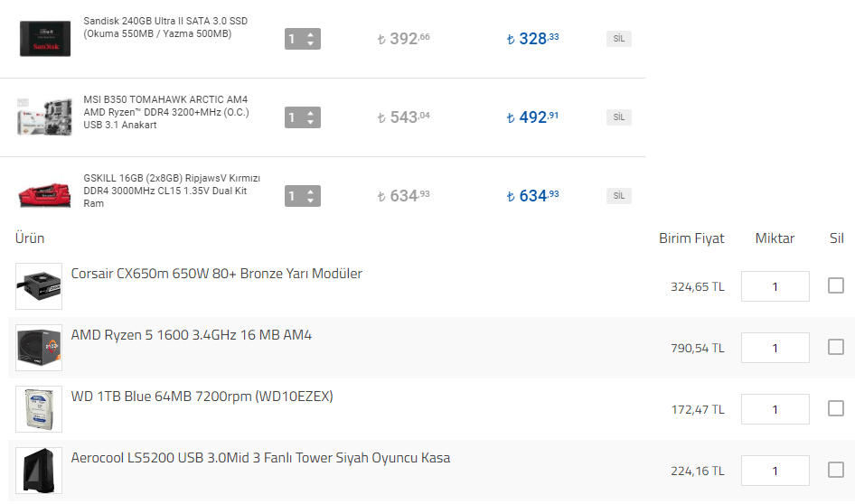Open MSI B350 TOMAHAWK ARCTIC product link

[166, 112]
